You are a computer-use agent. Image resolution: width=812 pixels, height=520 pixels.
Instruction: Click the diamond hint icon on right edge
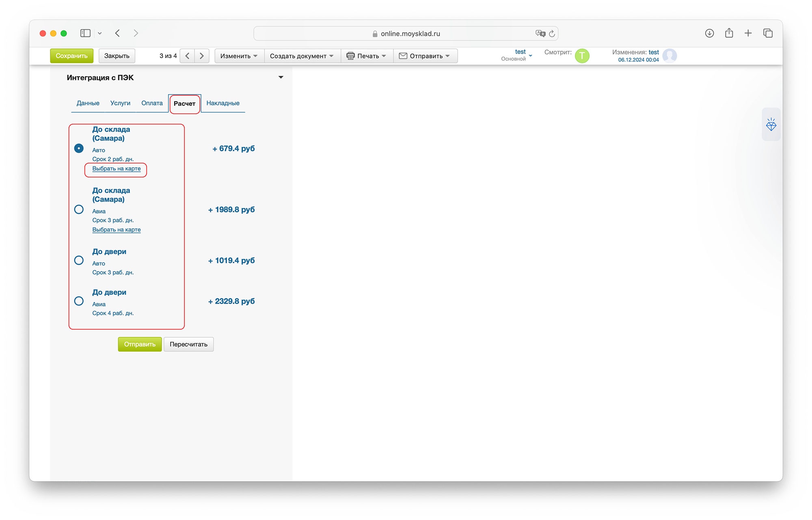(771, 125)
